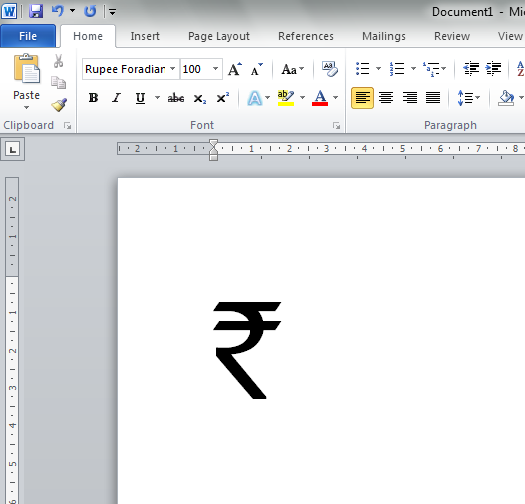The width and height of the screenshot is (525, 504).
Task: Open the Review tab
Action: (x=452, y=36)
